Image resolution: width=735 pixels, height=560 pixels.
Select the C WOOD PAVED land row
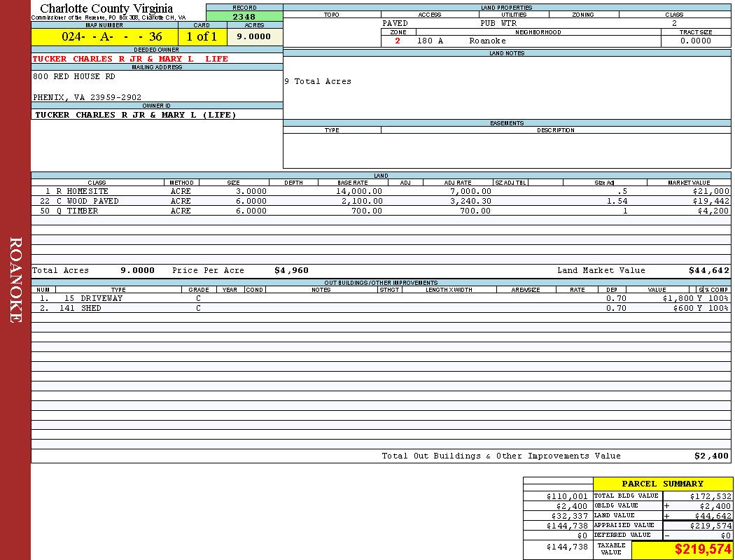87,201
